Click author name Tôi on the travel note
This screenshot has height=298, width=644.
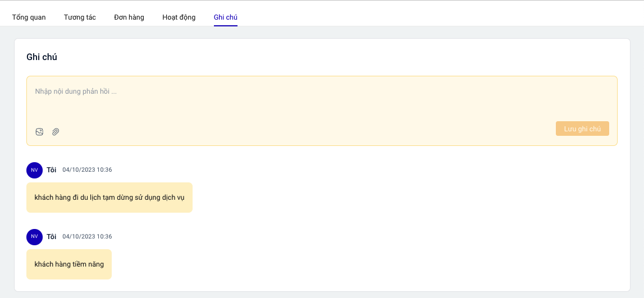click(x=52, y=170)
